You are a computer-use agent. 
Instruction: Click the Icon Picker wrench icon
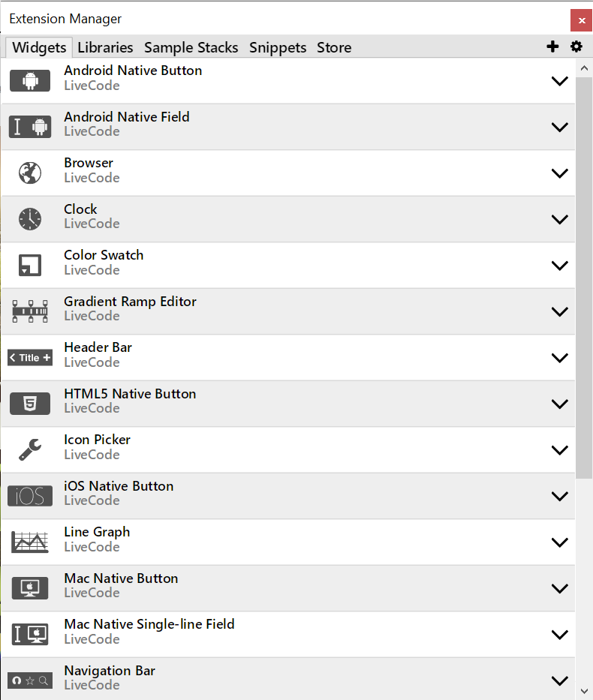point(30,449)
